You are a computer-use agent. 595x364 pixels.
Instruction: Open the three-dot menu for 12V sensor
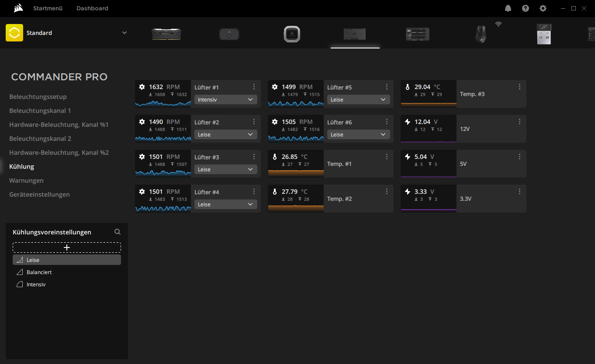point(519,122)
